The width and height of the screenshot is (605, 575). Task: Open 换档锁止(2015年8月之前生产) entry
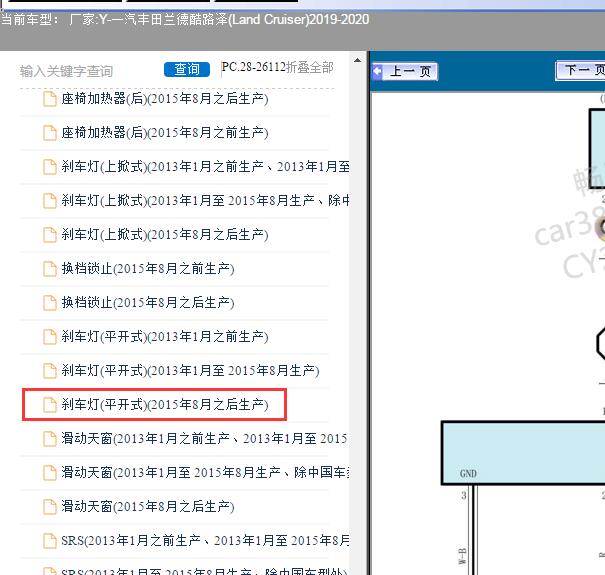pos(148,269)
